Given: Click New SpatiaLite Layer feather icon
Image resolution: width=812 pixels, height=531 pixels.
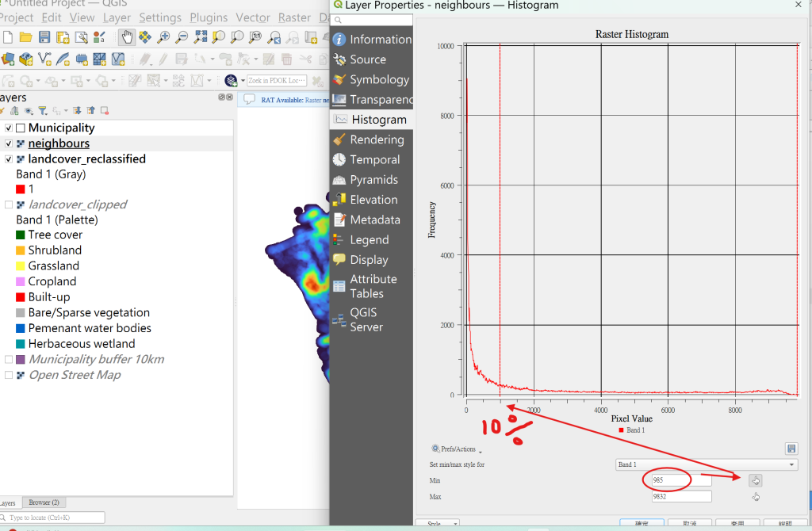Looking at the screenshot, I should (x=63, y=59).
